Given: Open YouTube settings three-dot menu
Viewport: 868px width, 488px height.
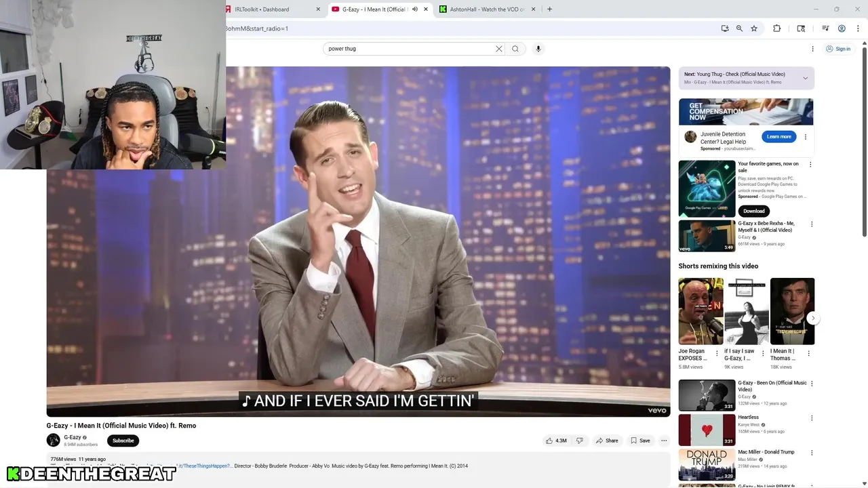Looking at the screenshot, I should coord(813,49).
